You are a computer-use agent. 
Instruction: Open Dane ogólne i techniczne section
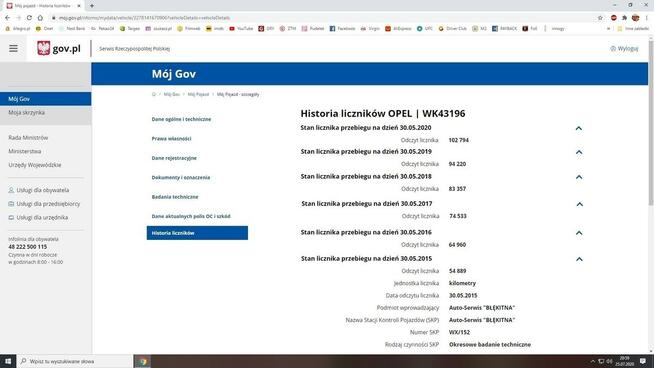[x=181, y=119]
